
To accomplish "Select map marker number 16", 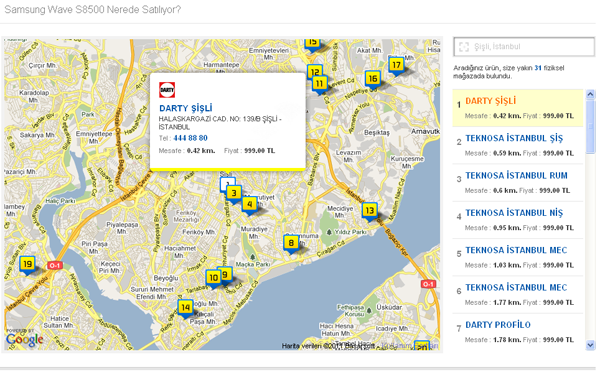I will [372, 79].
